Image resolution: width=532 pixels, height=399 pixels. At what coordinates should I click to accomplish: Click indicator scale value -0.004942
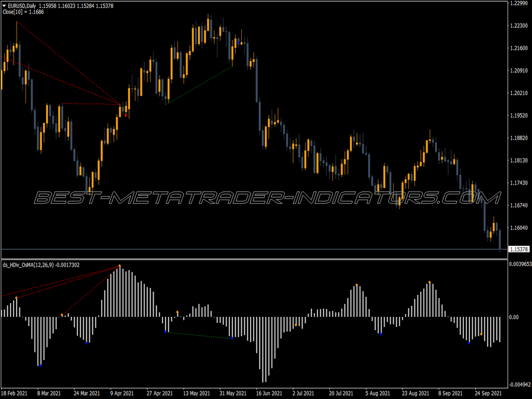[520, 385]
